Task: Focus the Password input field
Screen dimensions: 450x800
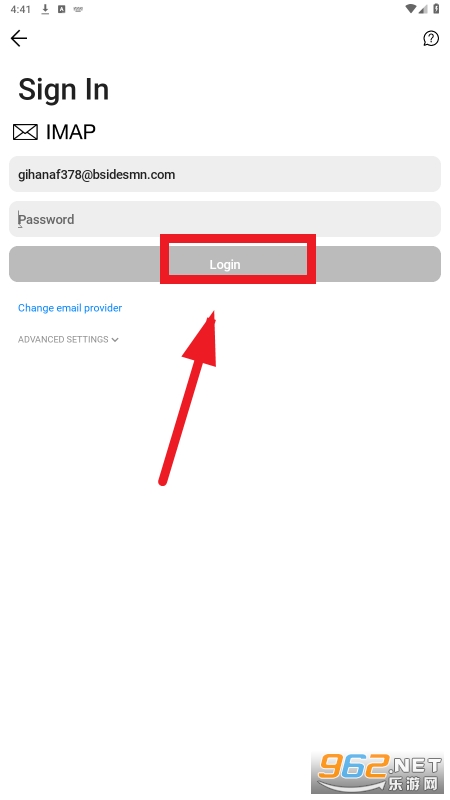Action: 225,219
